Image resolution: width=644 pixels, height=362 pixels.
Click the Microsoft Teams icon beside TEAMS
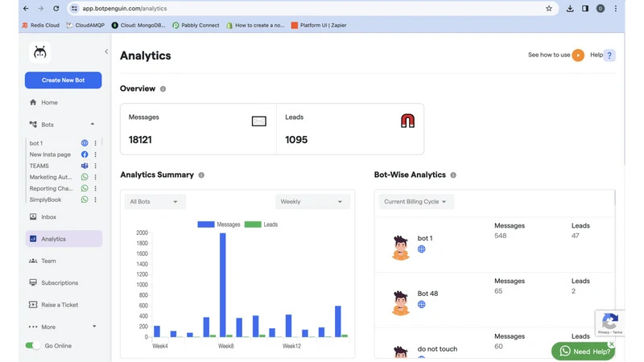coord(85,166)
